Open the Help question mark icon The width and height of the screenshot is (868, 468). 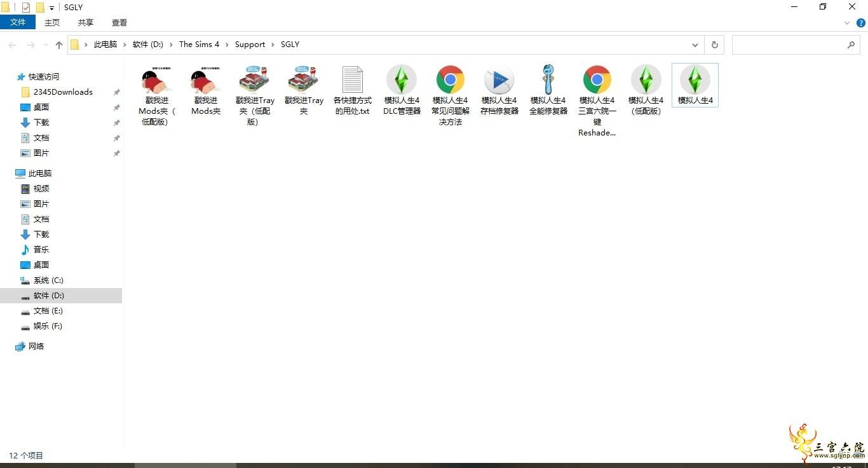861,23
